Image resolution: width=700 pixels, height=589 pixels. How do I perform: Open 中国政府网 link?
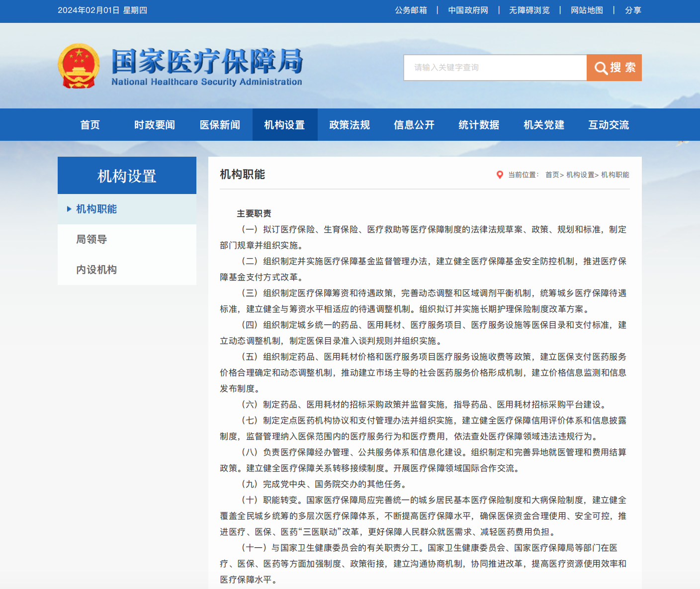point(468,10)
